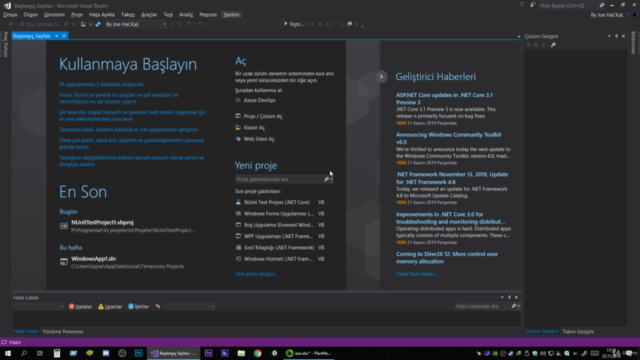This screenshot has width=640, height=360.
Task: Click the NUnit Test Projesi template icon
Action: click(x=238, y=202)
